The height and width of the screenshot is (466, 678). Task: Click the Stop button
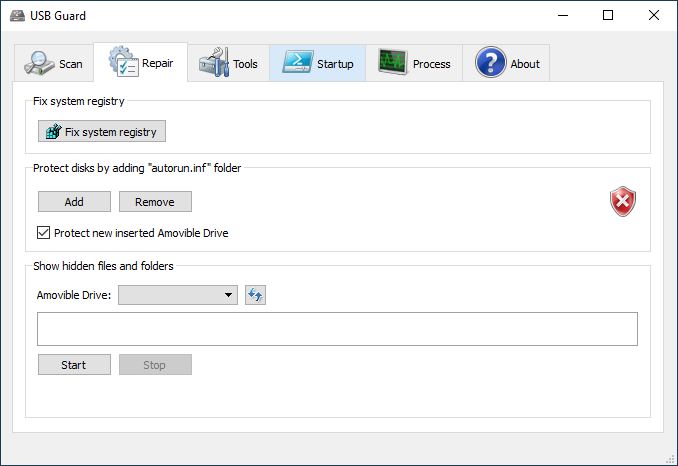155,365
